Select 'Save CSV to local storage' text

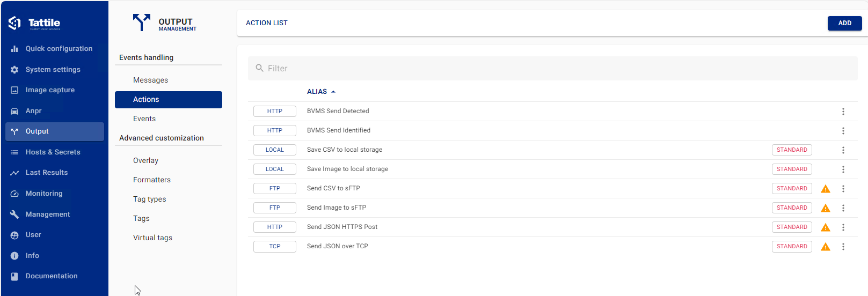tap(345, 150)
